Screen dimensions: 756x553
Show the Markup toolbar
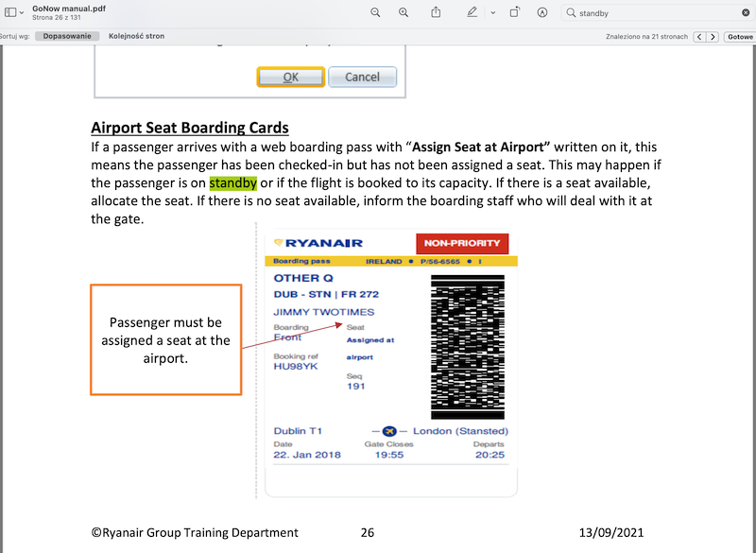coord(542,13)
